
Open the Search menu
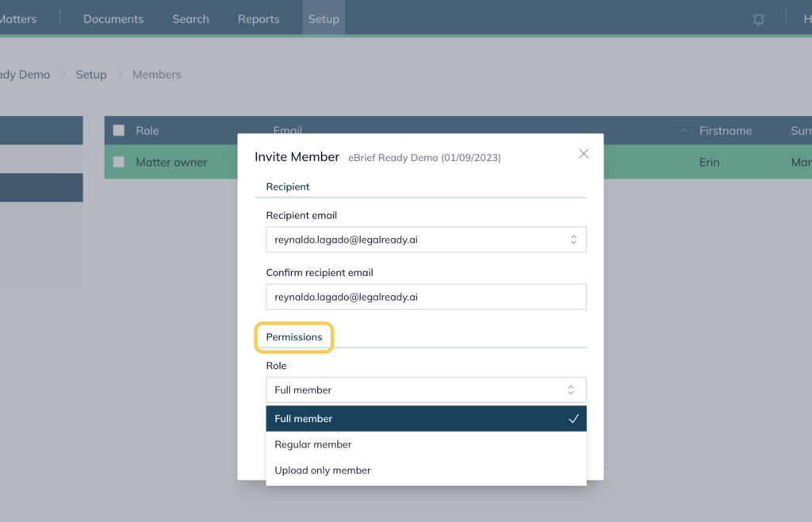click(190, 19)
